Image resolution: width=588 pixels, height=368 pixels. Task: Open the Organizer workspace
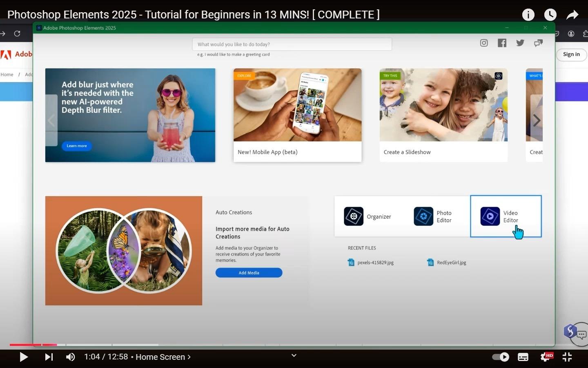click(367, 216)
